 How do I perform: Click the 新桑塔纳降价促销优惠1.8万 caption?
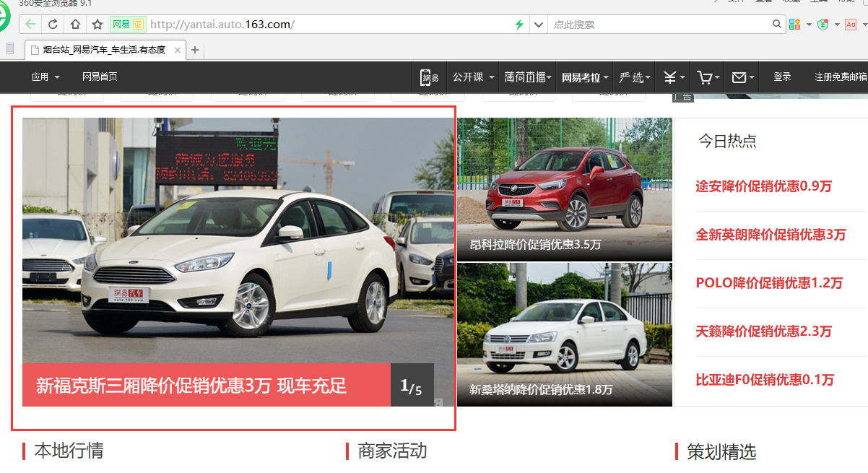(541, 389)
